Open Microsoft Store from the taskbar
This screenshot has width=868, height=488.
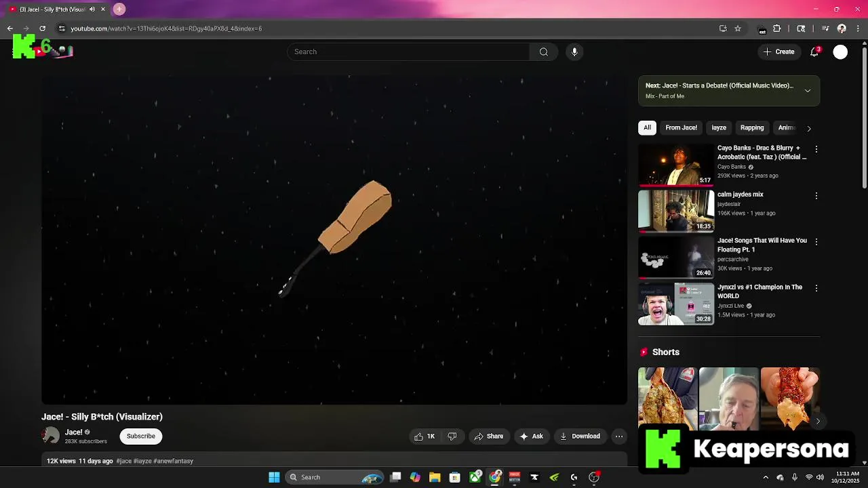tap(455, 477)
